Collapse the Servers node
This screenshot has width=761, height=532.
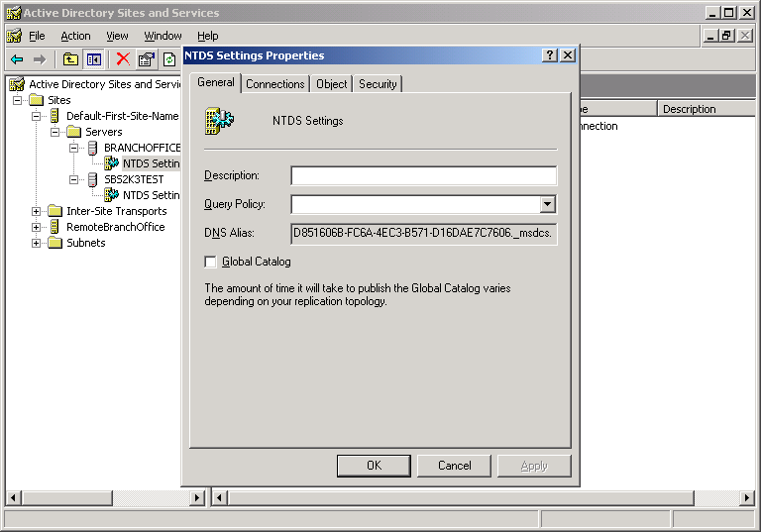tap(55, 132)
